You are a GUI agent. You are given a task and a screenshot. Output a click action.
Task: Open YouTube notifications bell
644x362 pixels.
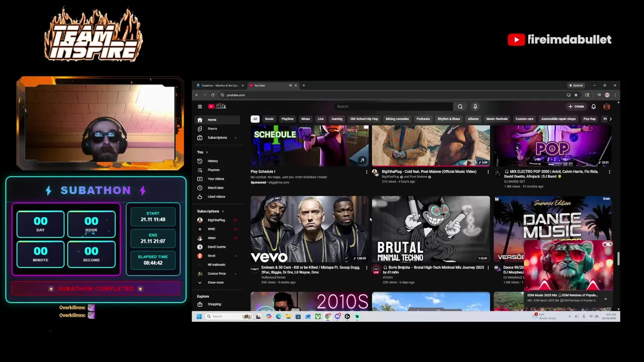click(594, 107)
